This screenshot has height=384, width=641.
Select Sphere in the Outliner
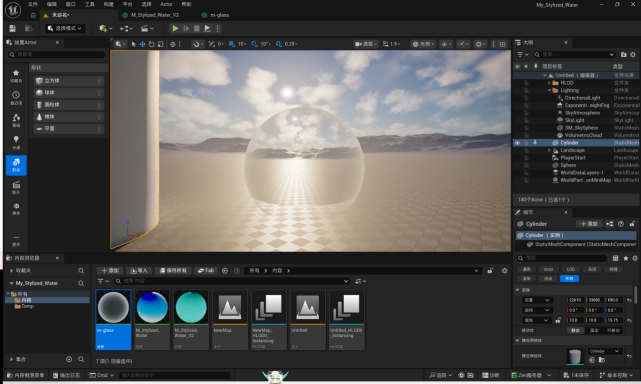[x=568, y=165]
